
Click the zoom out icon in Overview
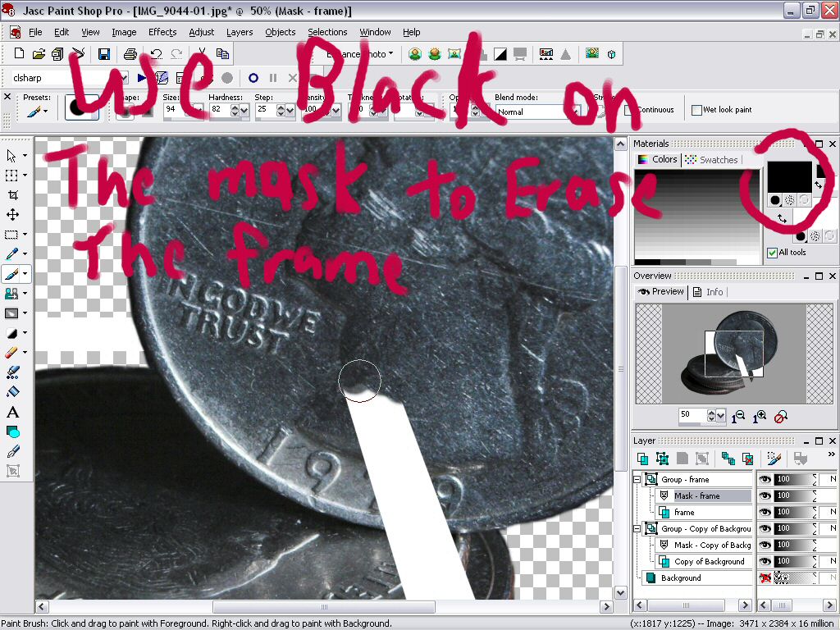(x=738, y=416)
